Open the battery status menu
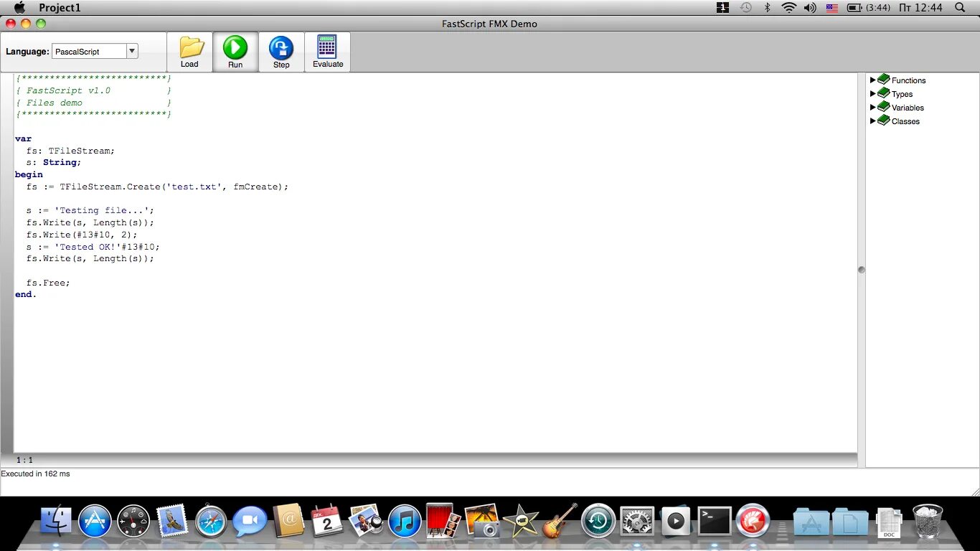The image size is (980, 551). click(869, 7)
